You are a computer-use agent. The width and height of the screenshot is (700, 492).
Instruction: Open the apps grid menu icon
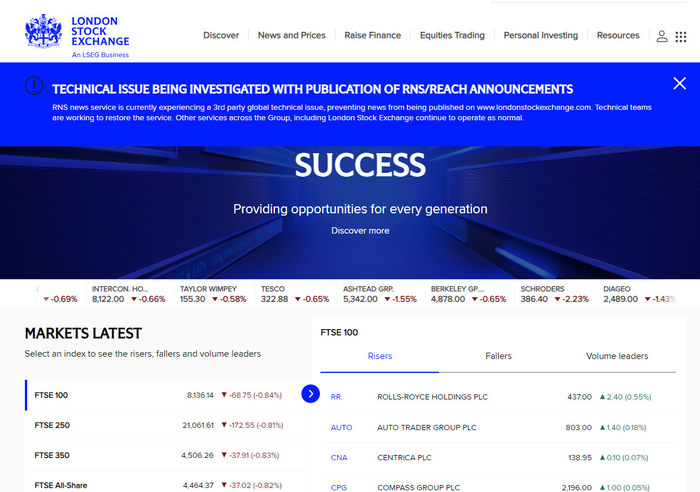[681, 37]
